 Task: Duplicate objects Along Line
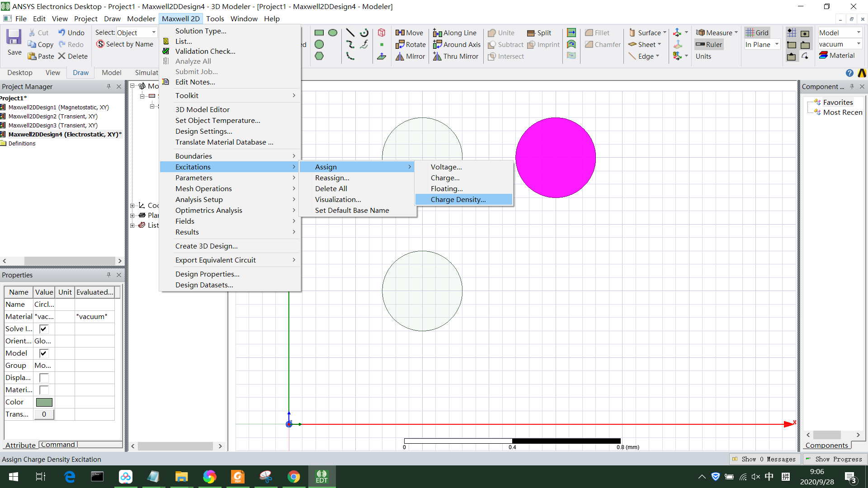[455, 33]
